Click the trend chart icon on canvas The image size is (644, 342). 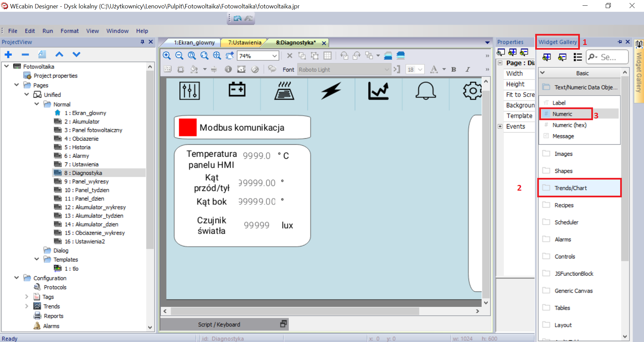tap(378, 91)
